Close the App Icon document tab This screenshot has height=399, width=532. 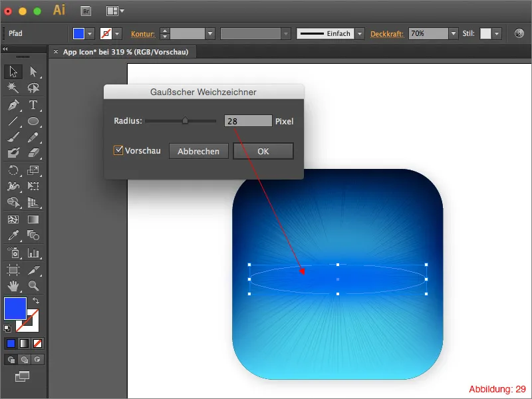tap(56, 52)
